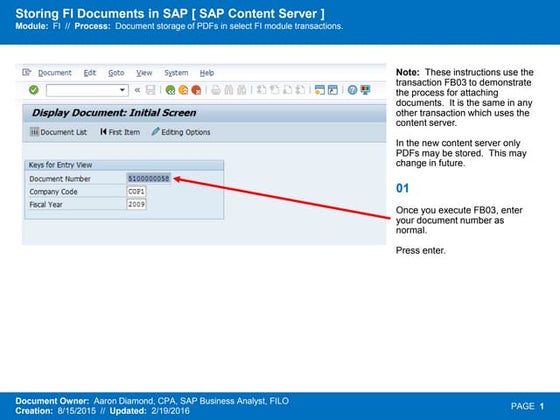Screen dimensions: 560x420
Task: Click the 'Document Number' field label
Action: coord(60,179)
